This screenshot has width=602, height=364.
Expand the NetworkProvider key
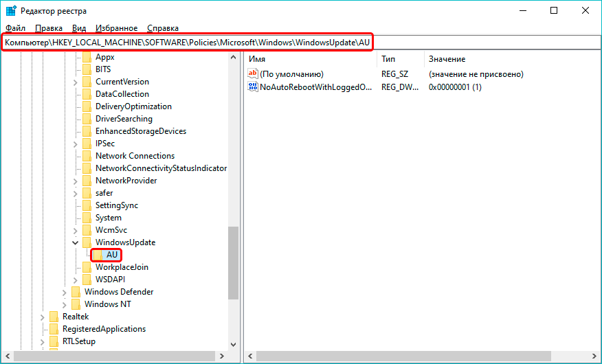coord(76,181)
